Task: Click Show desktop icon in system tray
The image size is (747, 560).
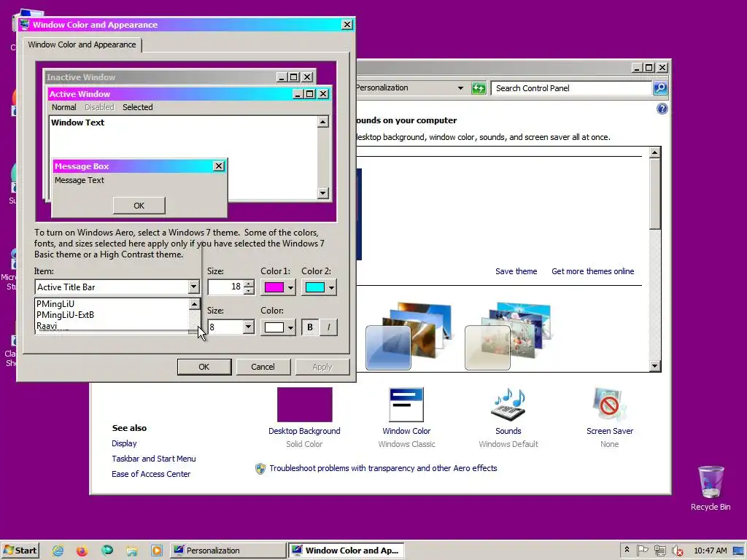Action: 739,551
